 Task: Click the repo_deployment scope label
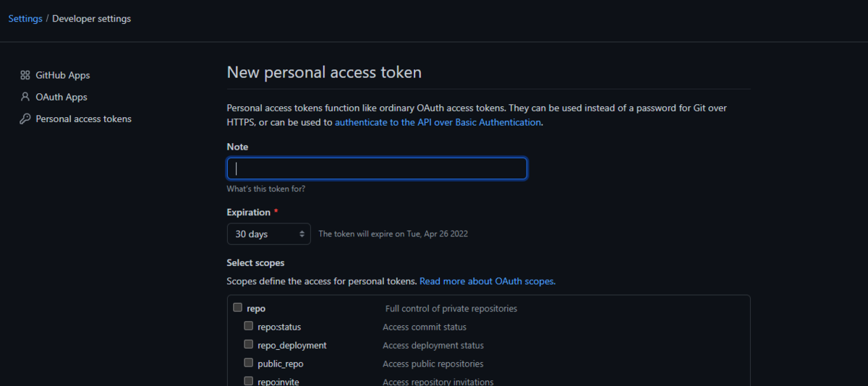point(292,346)
